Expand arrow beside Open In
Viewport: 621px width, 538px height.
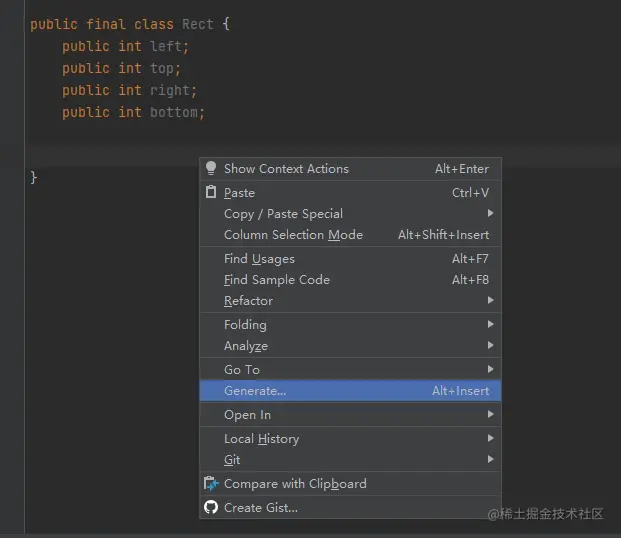click(491, 414)
